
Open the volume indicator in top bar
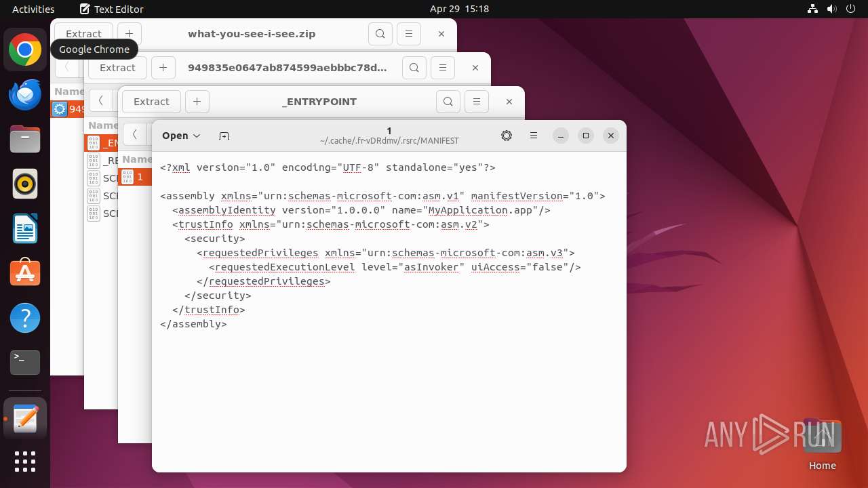[x=832, y=9]
